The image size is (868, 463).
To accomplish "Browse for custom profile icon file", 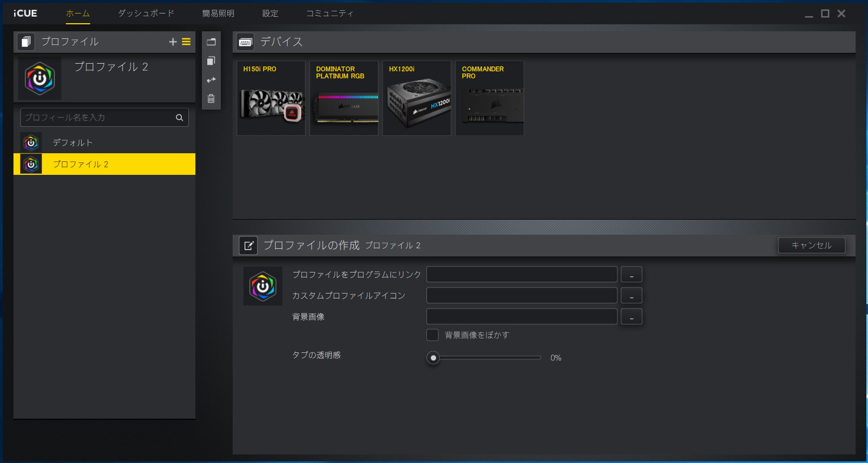I will click(632, 296).
